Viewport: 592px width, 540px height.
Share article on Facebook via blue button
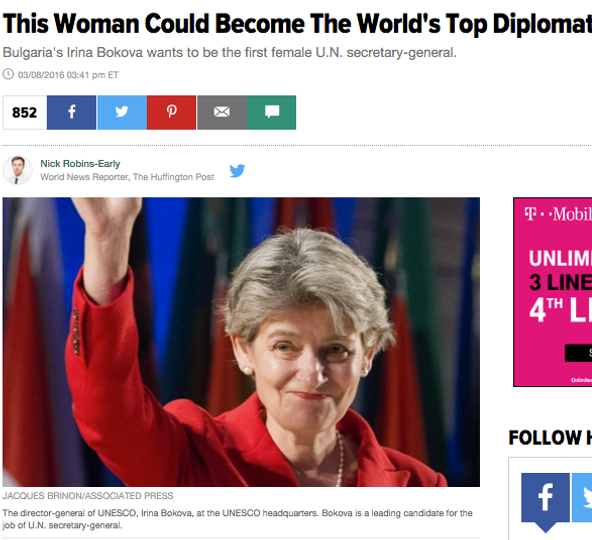(71, 113)
